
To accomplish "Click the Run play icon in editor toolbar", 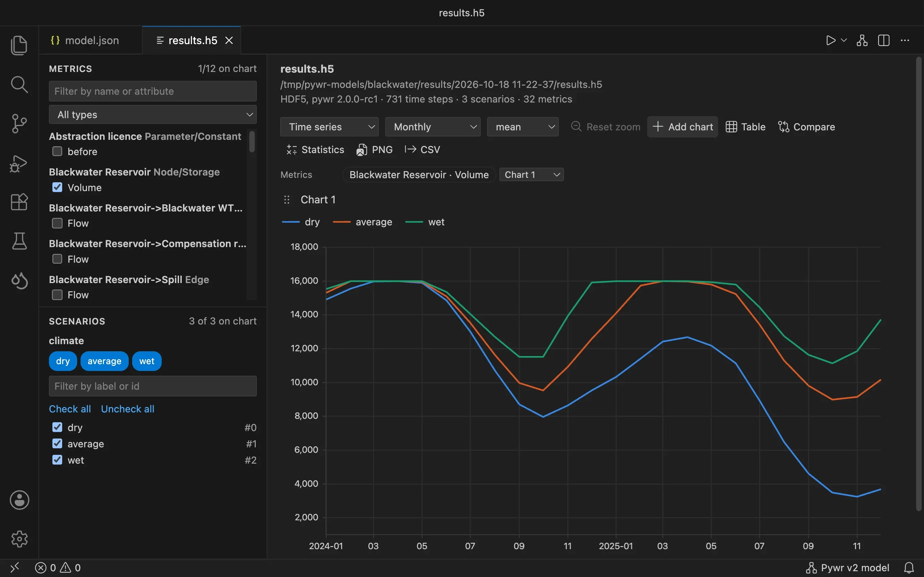I will point(831,40).
